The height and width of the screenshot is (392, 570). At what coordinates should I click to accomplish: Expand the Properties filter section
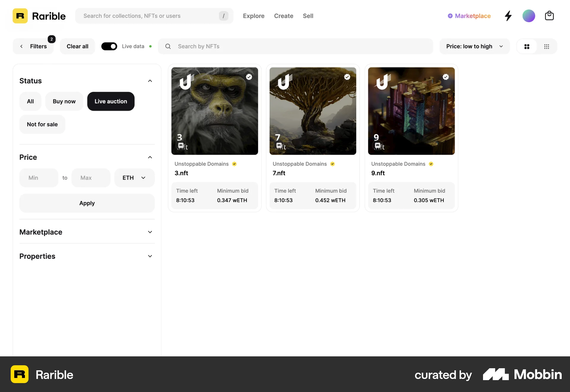[x=87, y=256]
